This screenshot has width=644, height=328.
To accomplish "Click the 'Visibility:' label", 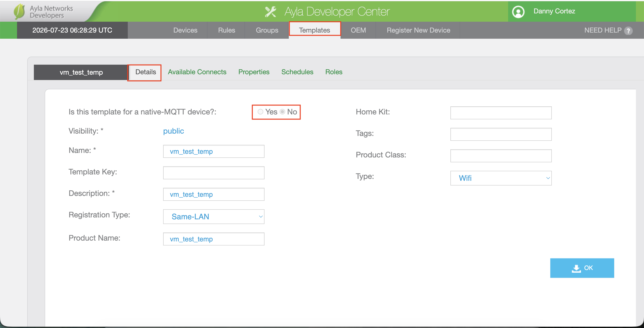I will [x=86, y=131].
